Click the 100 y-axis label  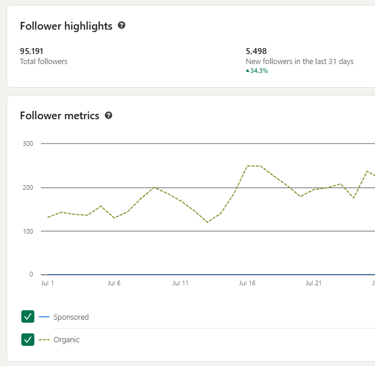click(28, 231)
